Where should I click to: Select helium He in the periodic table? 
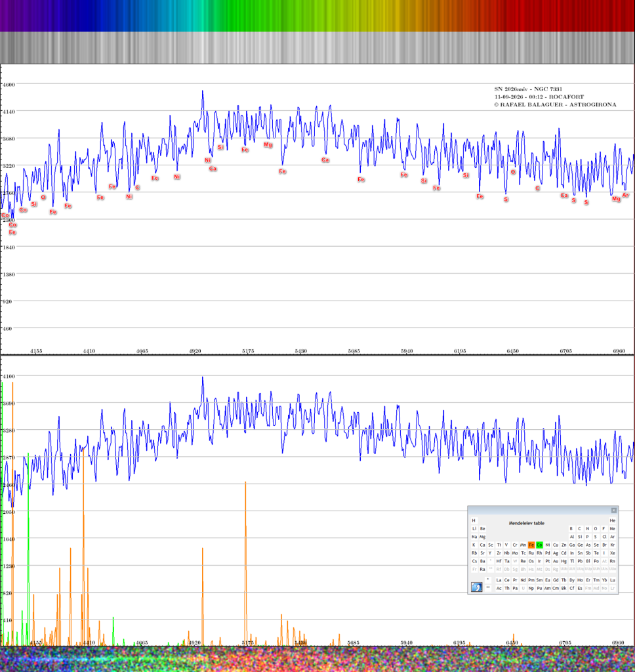612,520
